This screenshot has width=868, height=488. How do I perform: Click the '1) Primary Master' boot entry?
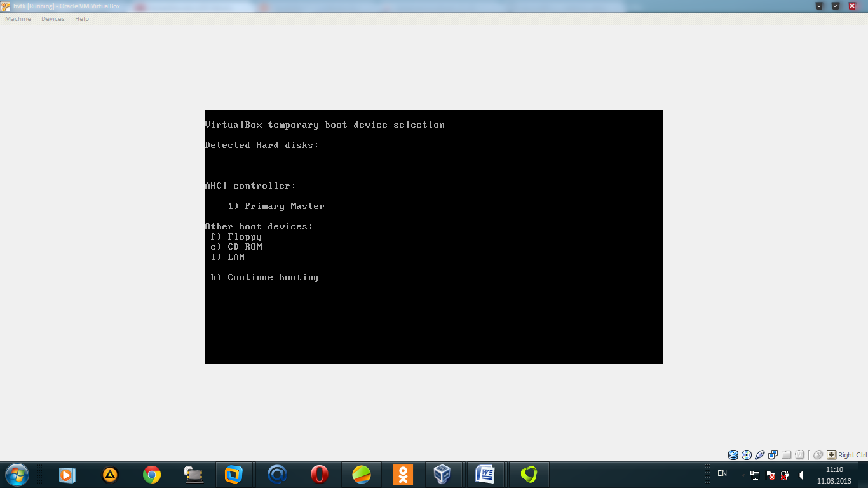point(276,206)
